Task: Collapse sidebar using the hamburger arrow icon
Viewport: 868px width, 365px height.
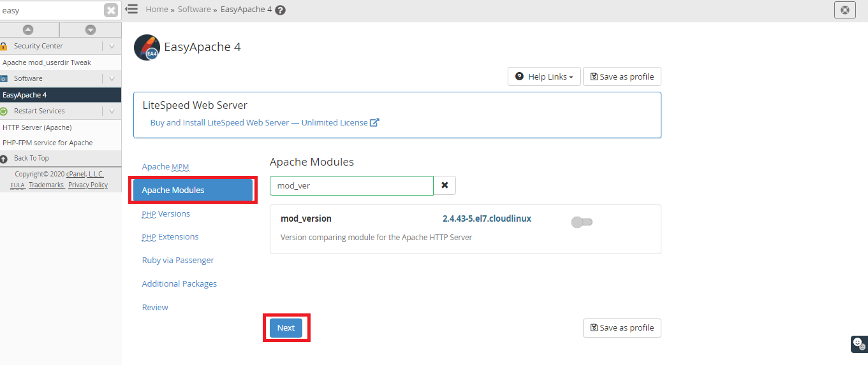Action: (131, 9)
